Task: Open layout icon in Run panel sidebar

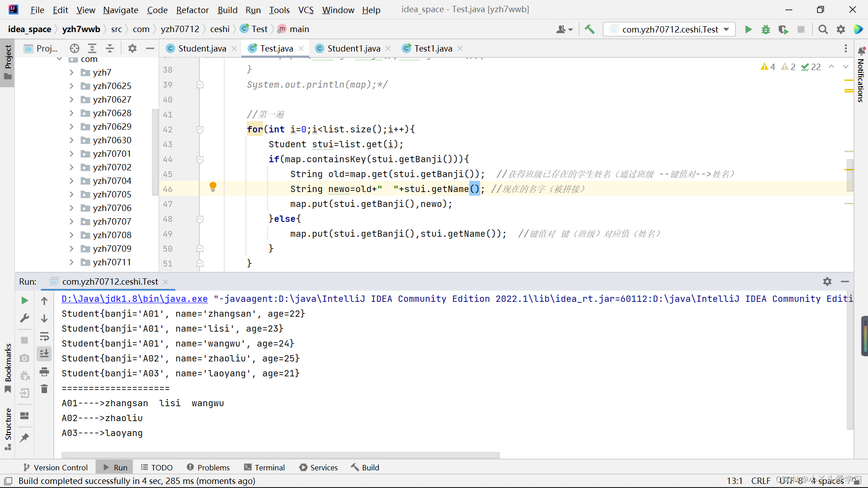Action: pos(25,416)
